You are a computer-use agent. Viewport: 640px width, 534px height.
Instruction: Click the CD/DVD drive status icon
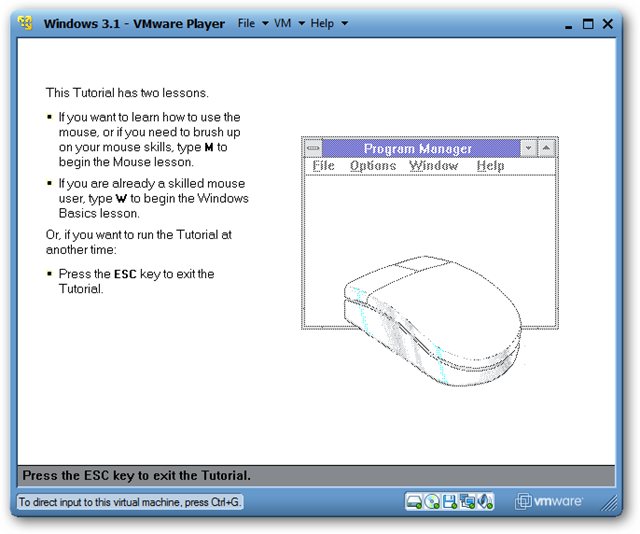point(432,501)
